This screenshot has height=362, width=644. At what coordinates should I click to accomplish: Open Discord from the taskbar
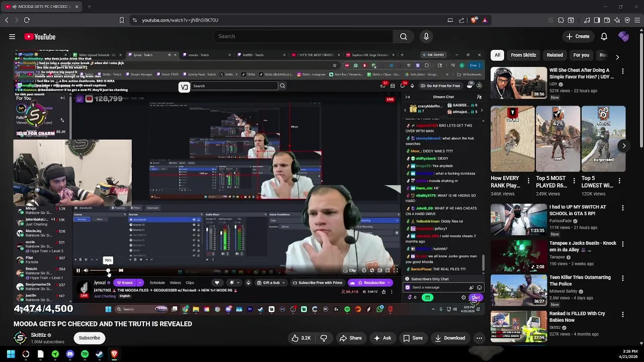[70, 354]
